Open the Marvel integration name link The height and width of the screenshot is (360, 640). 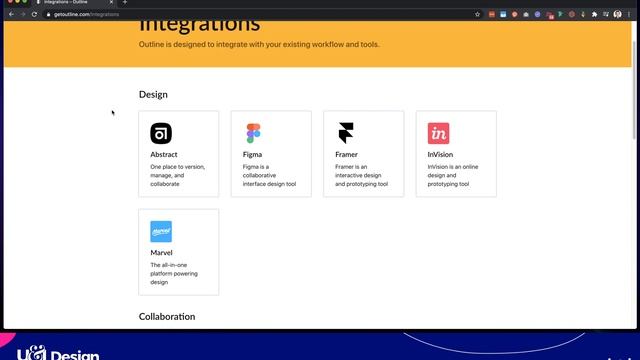click(x=161, y=253)
